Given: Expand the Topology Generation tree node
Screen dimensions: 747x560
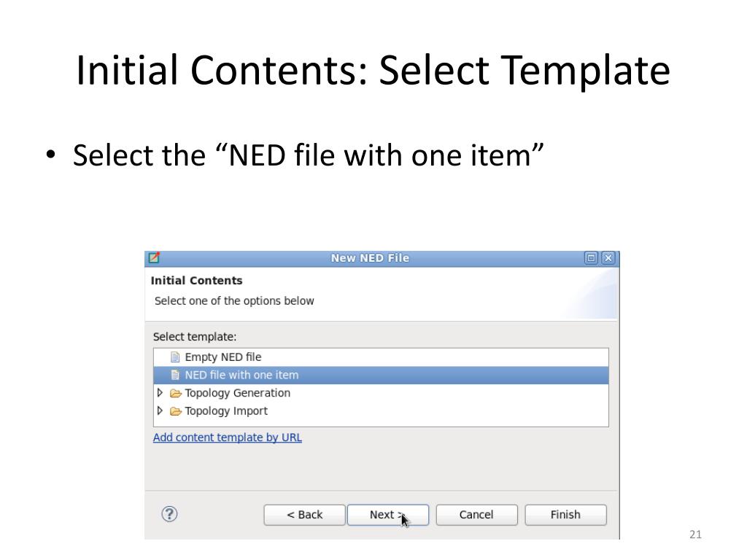Looking at the screenshot, I should 160,393.
